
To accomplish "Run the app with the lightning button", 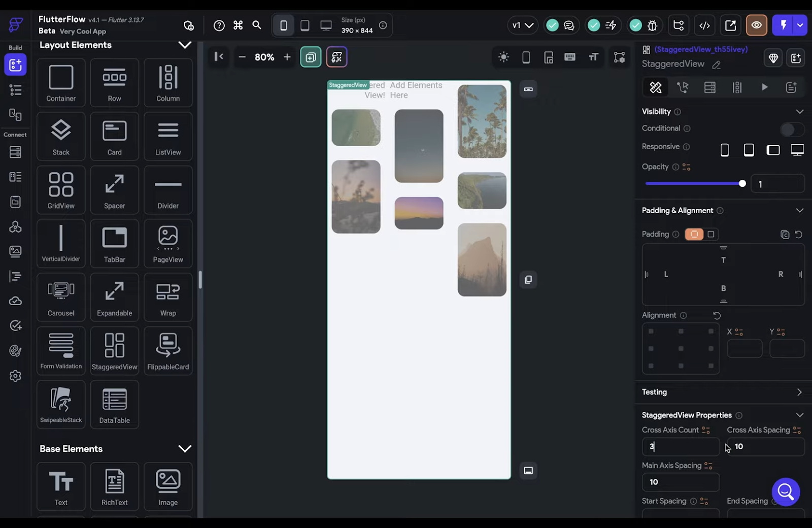I will [783, 25].
